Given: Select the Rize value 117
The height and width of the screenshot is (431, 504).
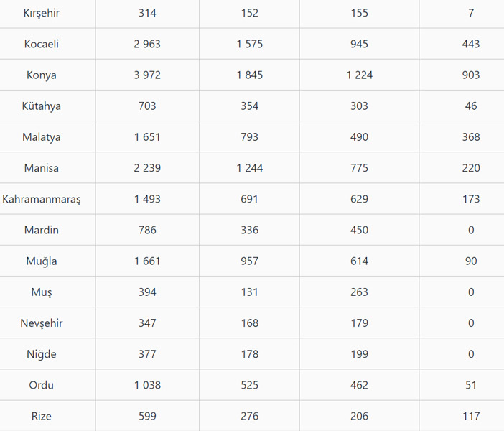Looking at the screenshot, I should click(471, 415).
